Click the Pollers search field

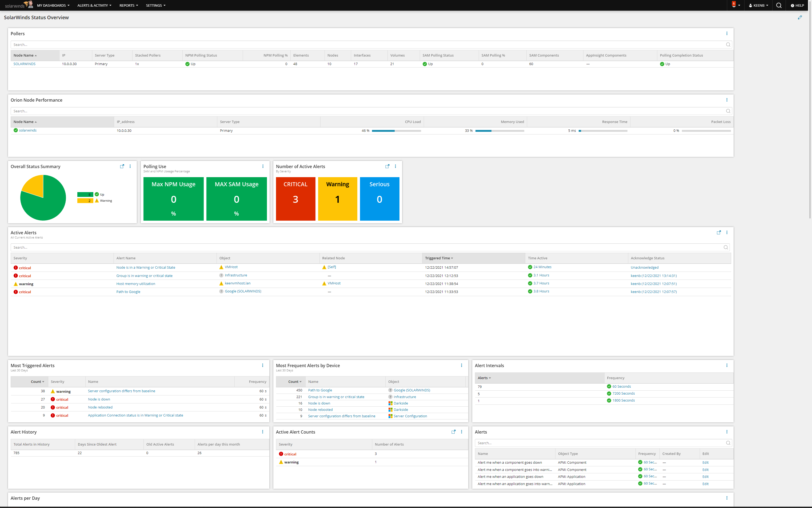pos(366,45)
